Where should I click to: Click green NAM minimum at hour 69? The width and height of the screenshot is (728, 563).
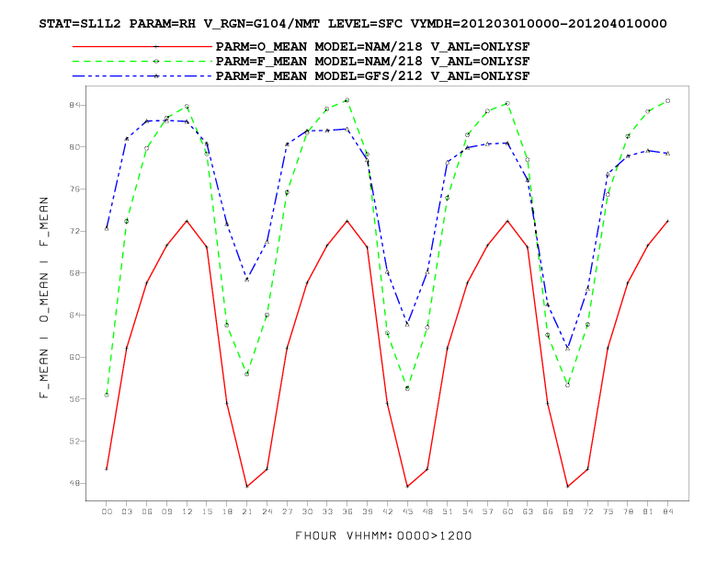point(568,385)
